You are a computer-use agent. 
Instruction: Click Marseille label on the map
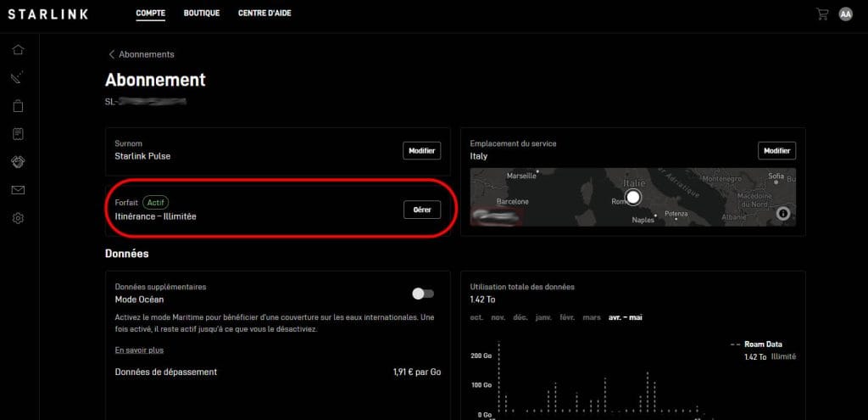[x=521, y=176]
